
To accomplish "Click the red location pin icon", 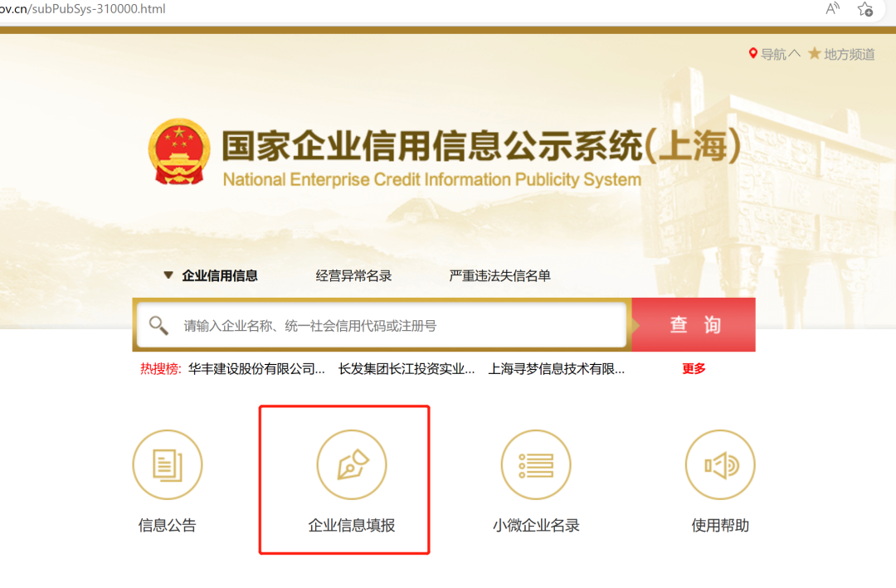I will tap(753, 53).
